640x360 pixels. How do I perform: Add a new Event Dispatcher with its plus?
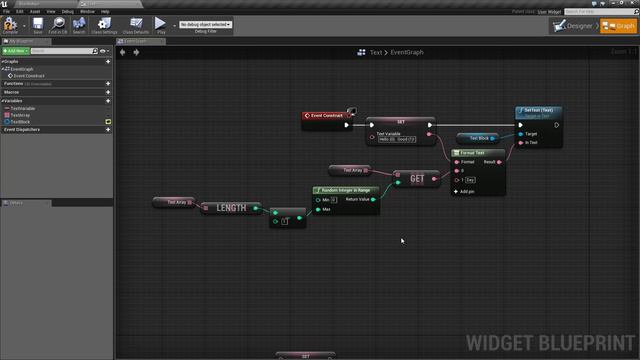click(108, 130)
